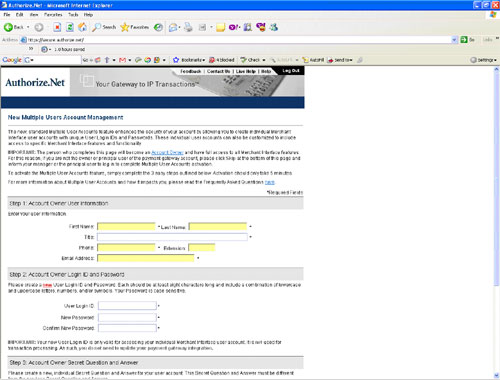The image size is (500, 380).
Task: Click into the User Login ID field
Action: (x=127, y=306)
